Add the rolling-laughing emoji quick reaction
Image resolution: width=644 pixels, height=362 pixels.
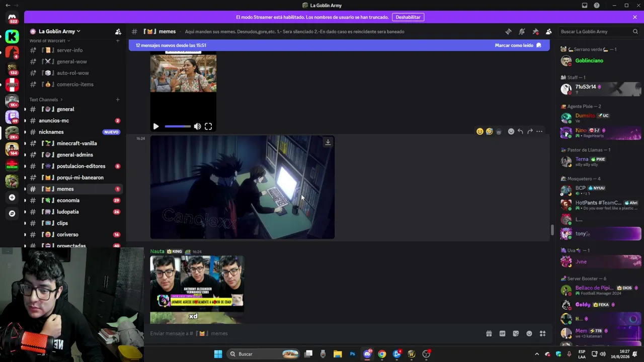(489, 132)
